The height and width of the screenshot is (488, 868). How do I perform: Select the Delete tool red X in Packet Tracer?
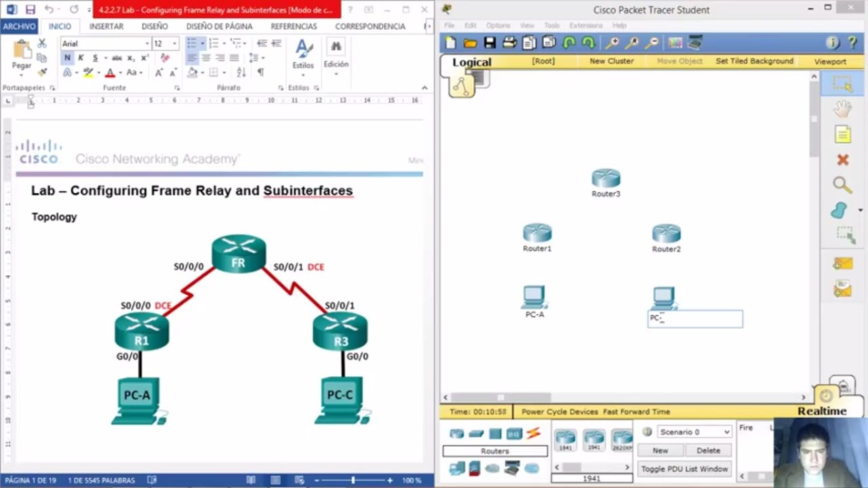843,160
